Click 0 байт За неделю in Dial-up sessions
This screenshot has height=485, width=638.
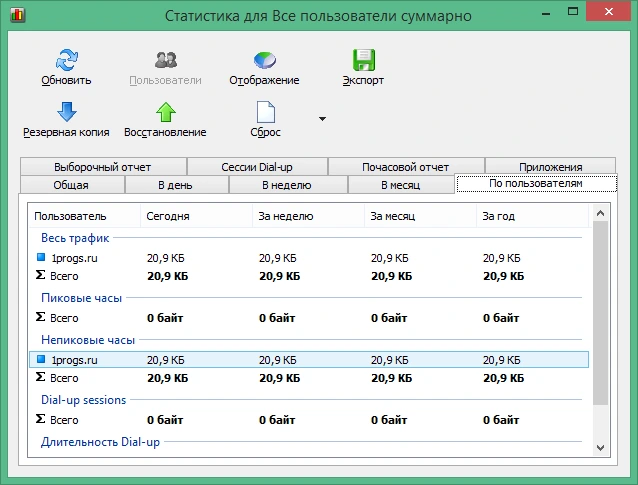pos(277,420)
